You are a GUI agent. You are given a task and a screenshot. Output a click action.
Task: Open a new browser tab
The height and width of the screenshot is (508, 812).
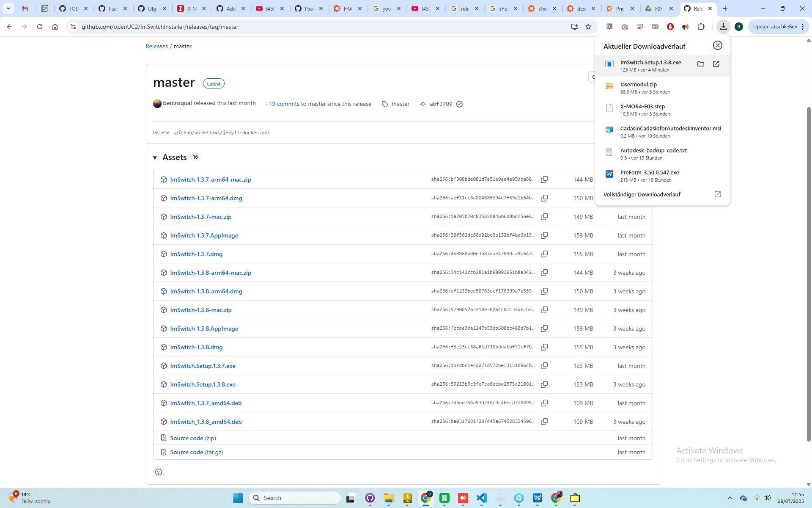[x=725, y=8]
